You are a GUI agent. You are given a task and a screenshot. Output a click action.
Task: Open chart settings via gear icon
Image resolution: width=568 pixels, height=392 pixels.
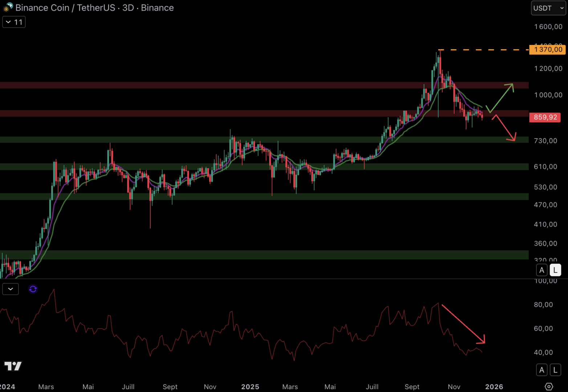(548, 387)
